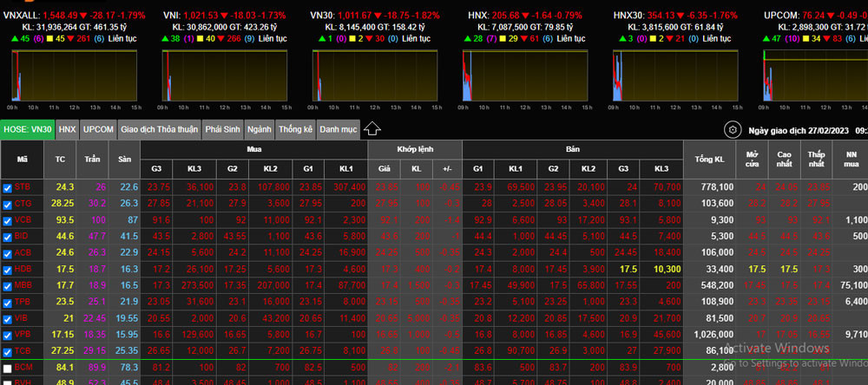Check the BCM stock checkbox
Image resolution: width=868 pixels, height=385 pixels.
[8, 369]
